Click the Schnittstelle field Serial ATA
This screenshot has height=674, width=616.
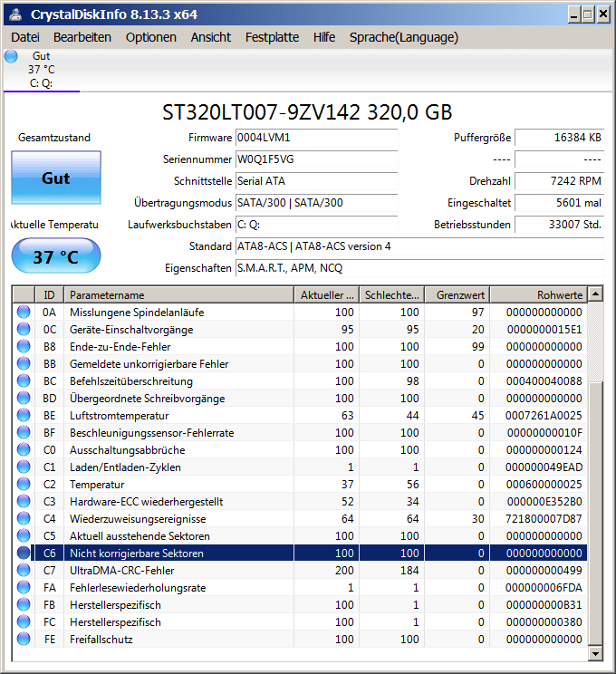316,181
